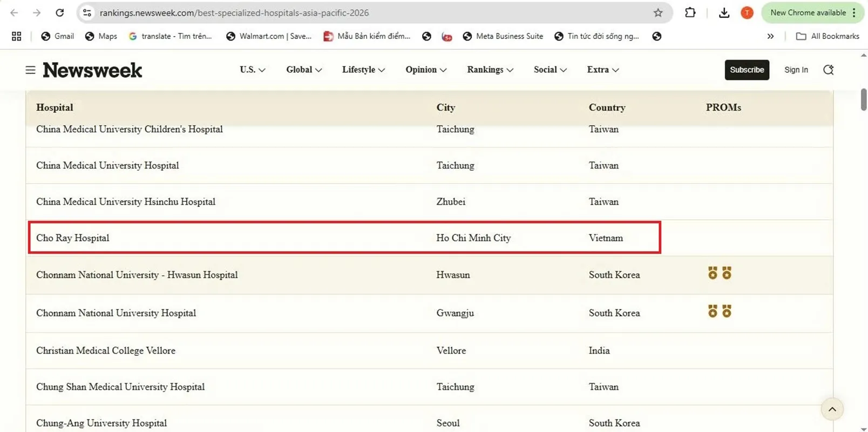The image size is (868, 432).
Task: Click the red icon bookmark before Meta Business Suite
Action: coord(447,36)
